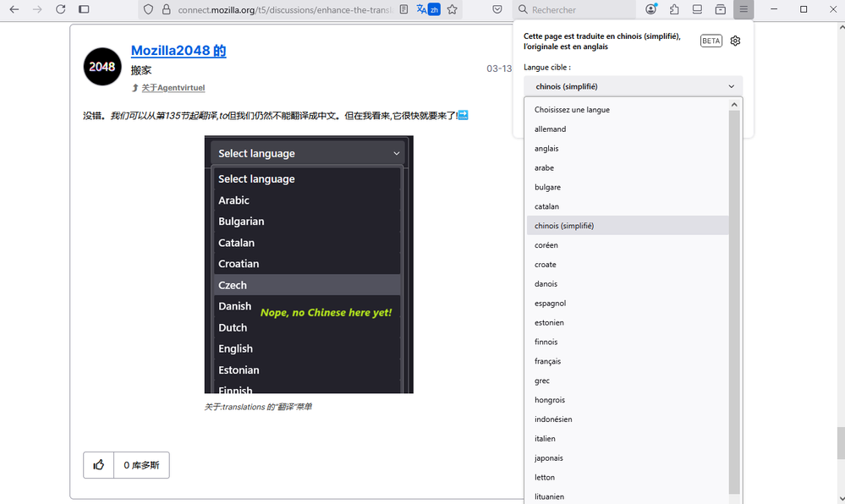Choose italien as target language
The width and height of the screenshot is (845, 504).
click(x=628, y=439)
